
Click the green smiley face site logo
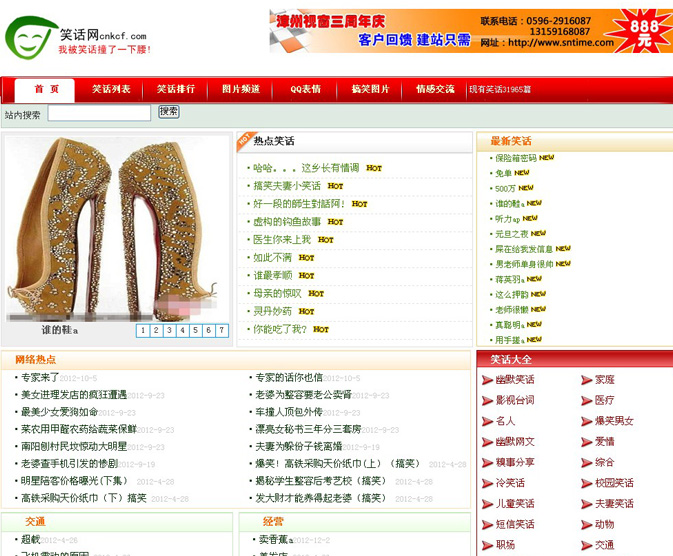[x=30, y=36]
